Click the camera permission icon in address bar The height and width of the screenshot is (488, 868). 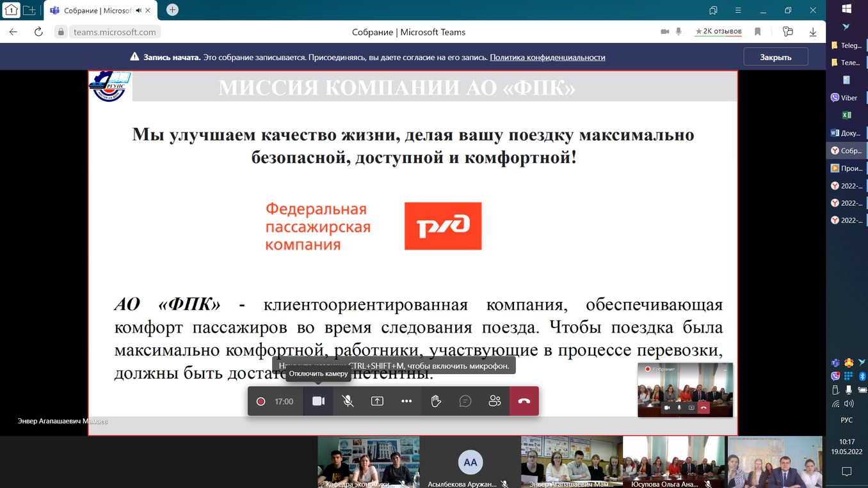[665, 32]
